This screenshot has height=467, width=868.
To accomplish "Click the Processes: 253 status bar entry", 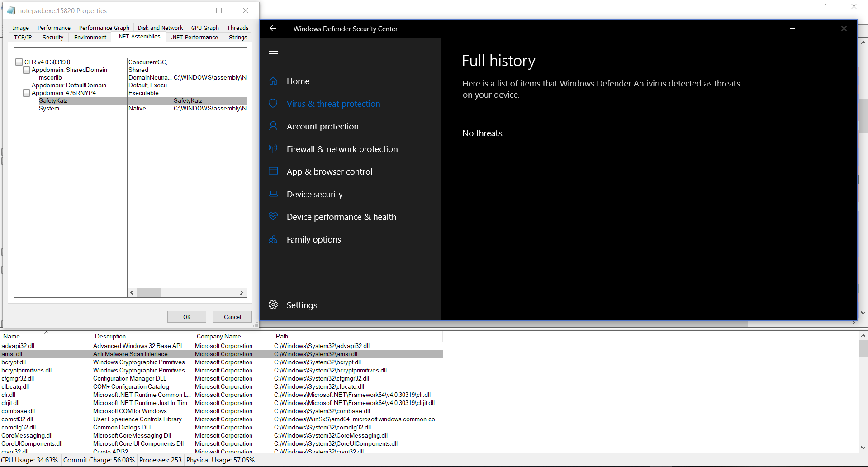I will point(161,460).
